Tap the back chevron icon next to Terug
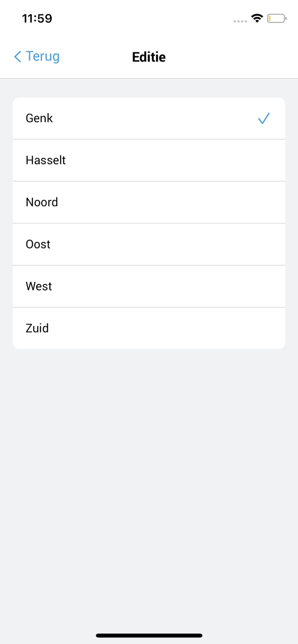 pyautogui.click(x=17, y=56)
